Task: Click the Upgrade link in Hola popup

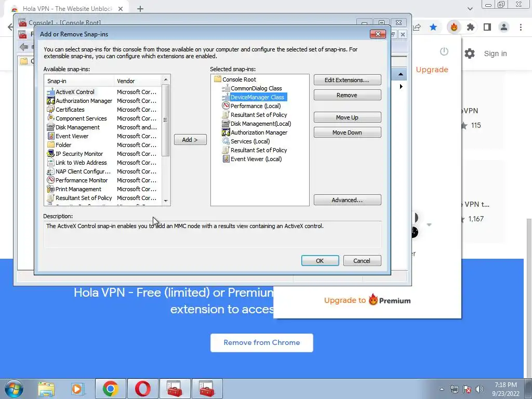Action: [432, 70]
